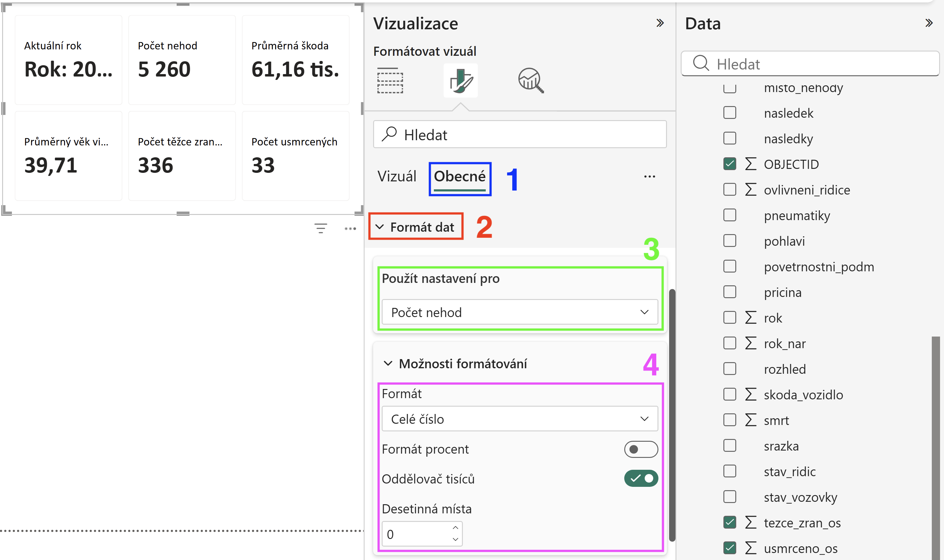Select the povetrnostni_podm field name
This screenshot has width=944, height=560.
pyautogui.click(x=819, y=266)
